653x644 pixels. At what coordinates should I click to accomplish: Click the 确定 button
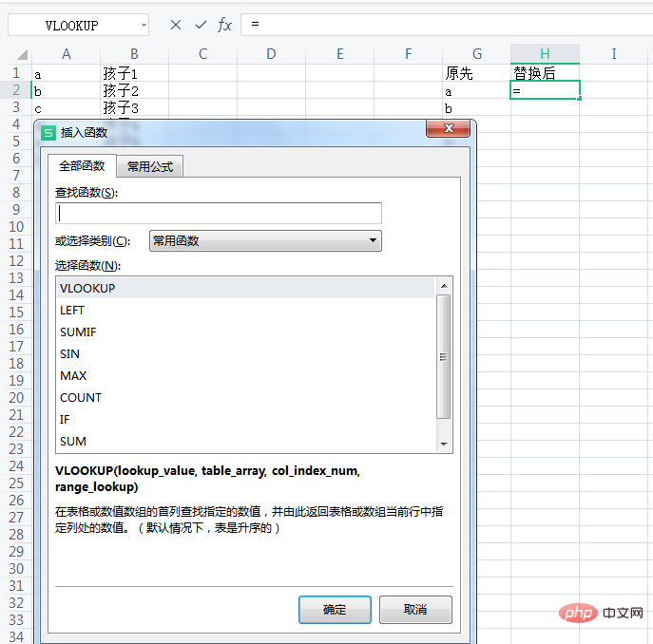click(335, 610)
